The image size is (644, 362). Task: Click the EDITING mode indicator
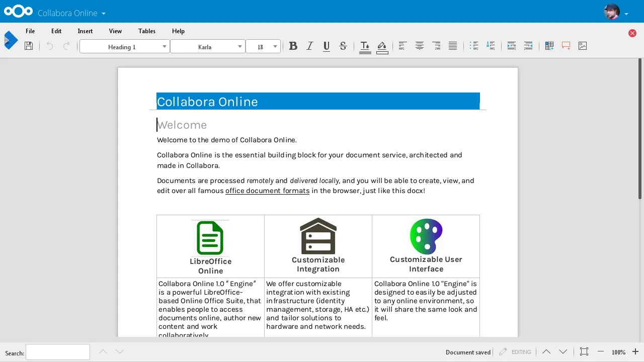(515, 352)
